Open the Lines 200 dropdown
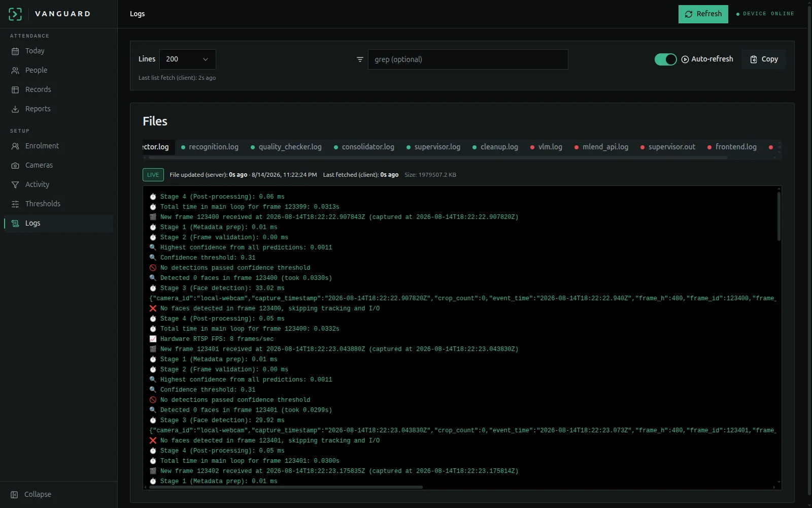The image size is (812, 508). point(187,59)
